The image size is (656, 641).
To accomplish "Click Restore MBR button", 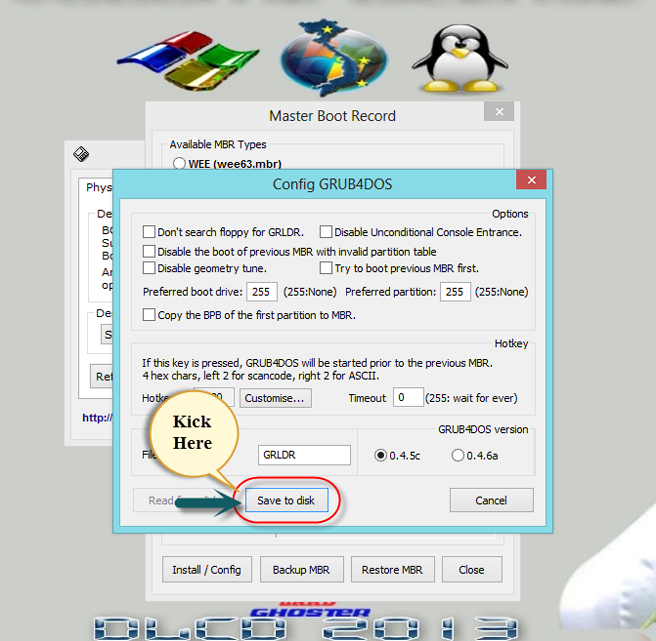I will (x=392, y=569).
